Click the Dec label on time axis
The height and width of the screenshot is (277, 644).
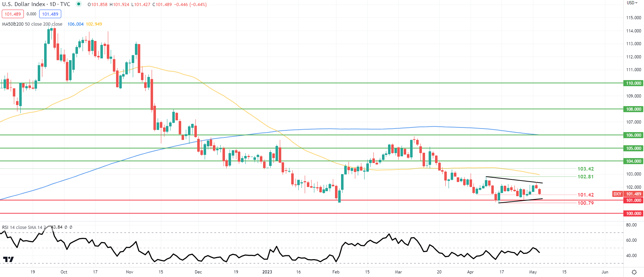point(198,272)
